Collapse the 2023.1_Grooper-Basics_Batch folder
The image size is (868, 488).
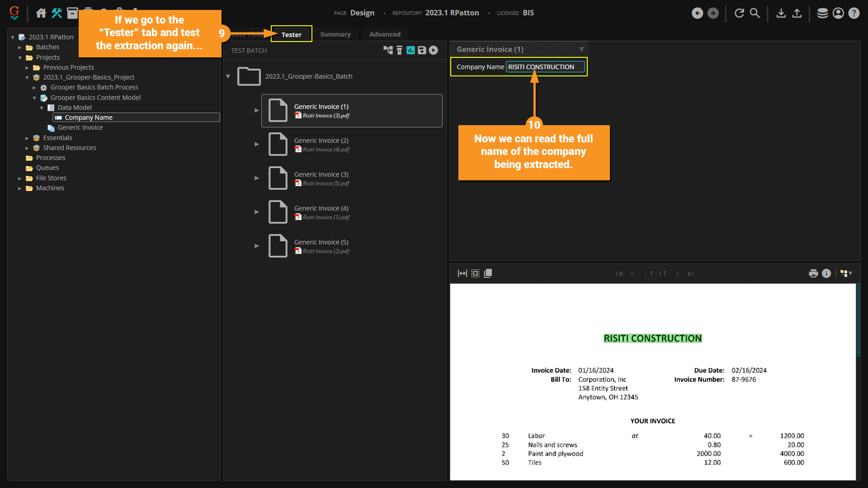[x=228, y=76]
